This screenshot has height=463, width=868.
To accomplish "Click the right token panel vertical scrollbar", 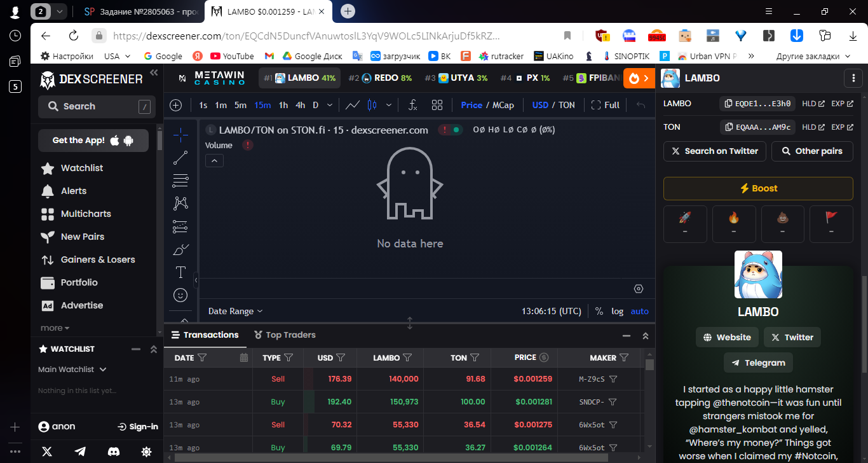I will 864,324.
